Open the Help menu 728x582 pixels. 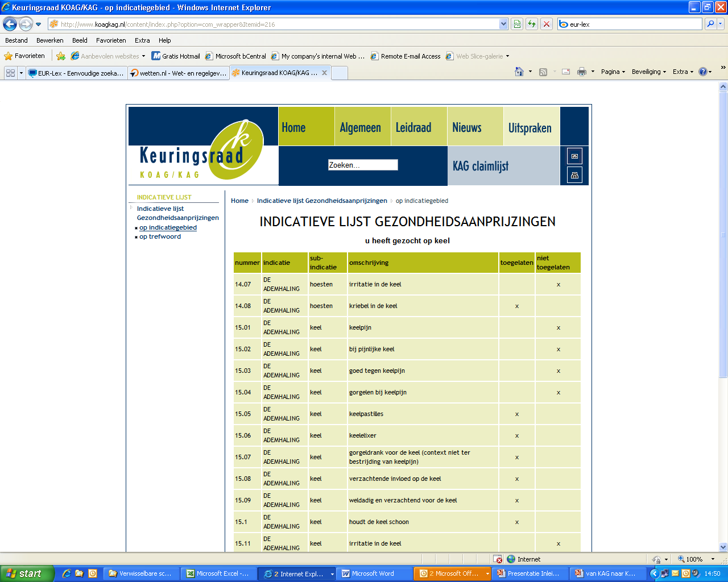pos(165,40)
